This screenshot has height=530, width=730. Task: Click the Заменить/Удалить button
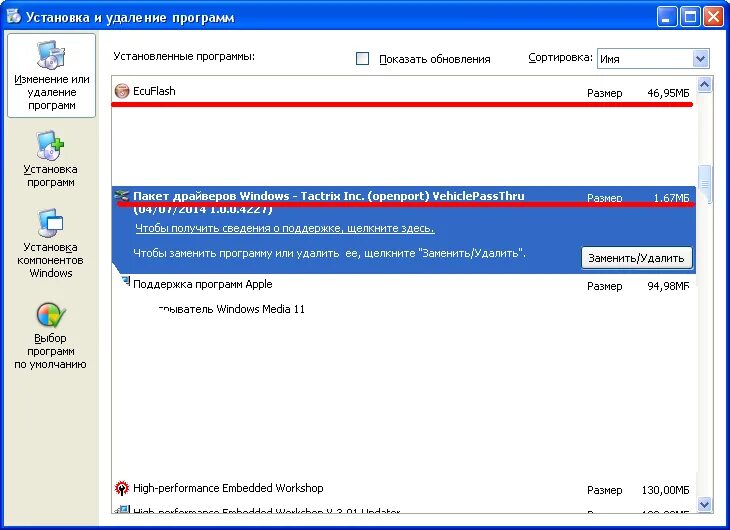(636, 258)
